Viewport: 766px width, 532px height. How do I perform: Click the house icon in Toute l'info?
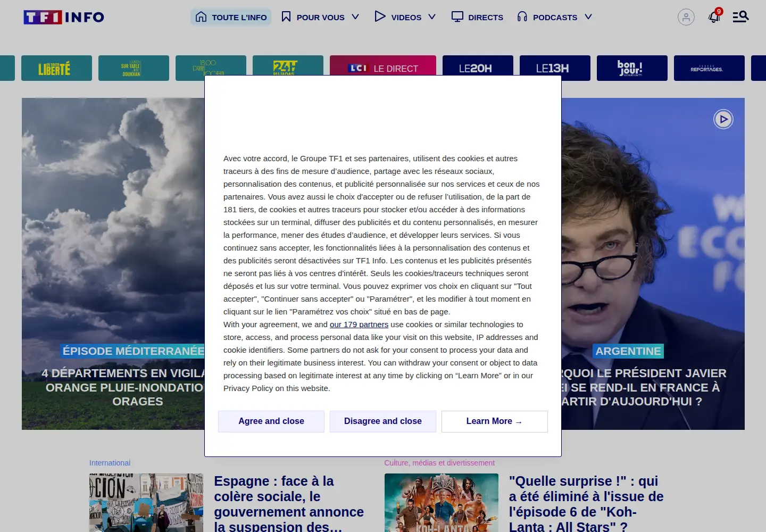201,17
